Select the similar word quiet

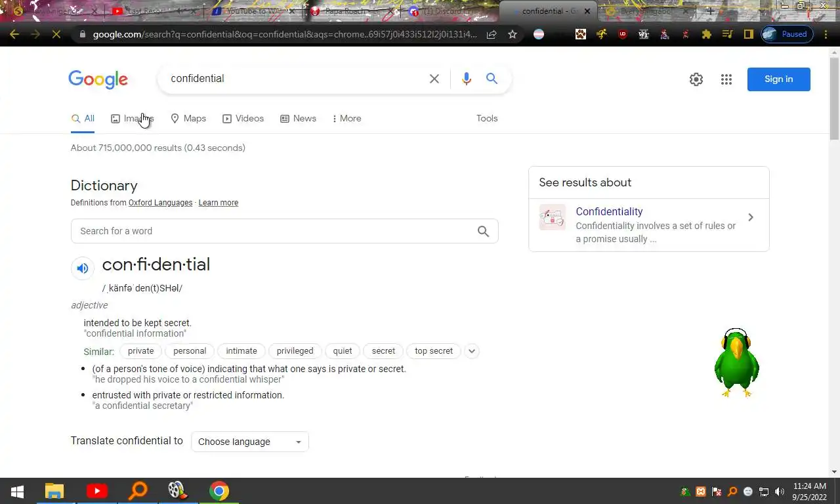pos(343,351)
